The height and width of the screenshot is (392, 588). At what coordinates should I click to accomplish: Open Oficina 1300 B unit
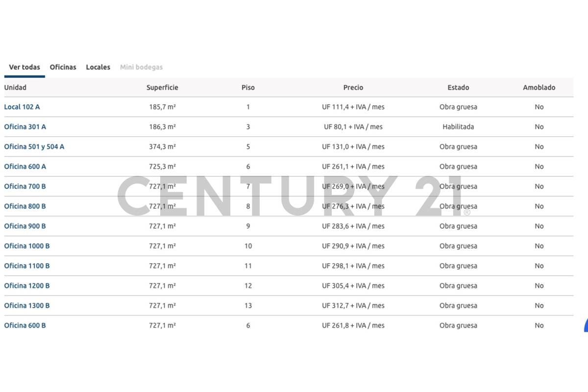[x=27, y=305]
